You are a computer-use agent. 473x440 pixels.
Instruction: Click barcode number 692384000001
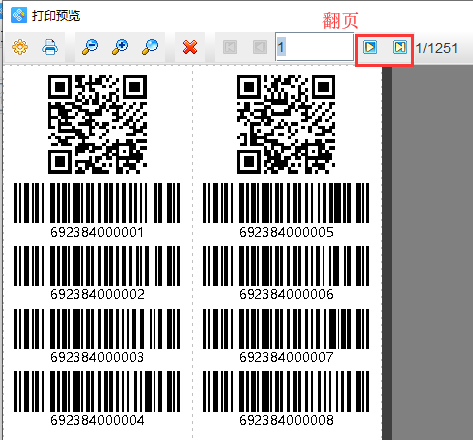click(97, 232)
